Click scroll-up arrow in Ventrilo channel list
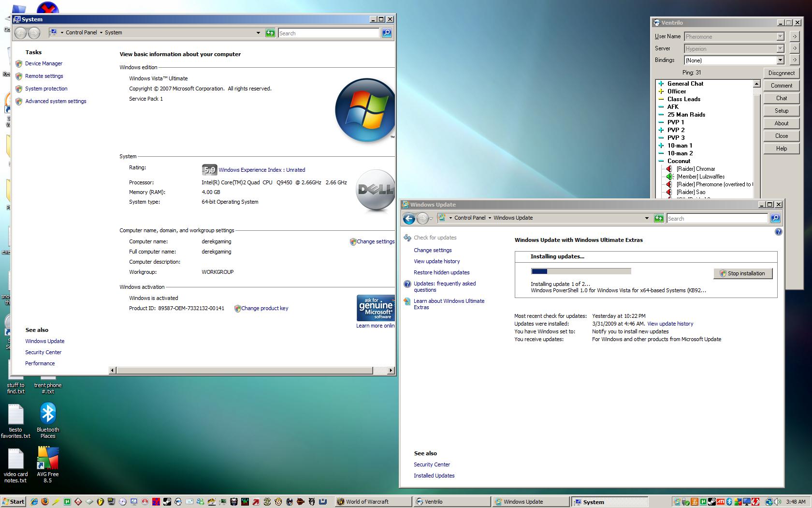 (756, 84)
